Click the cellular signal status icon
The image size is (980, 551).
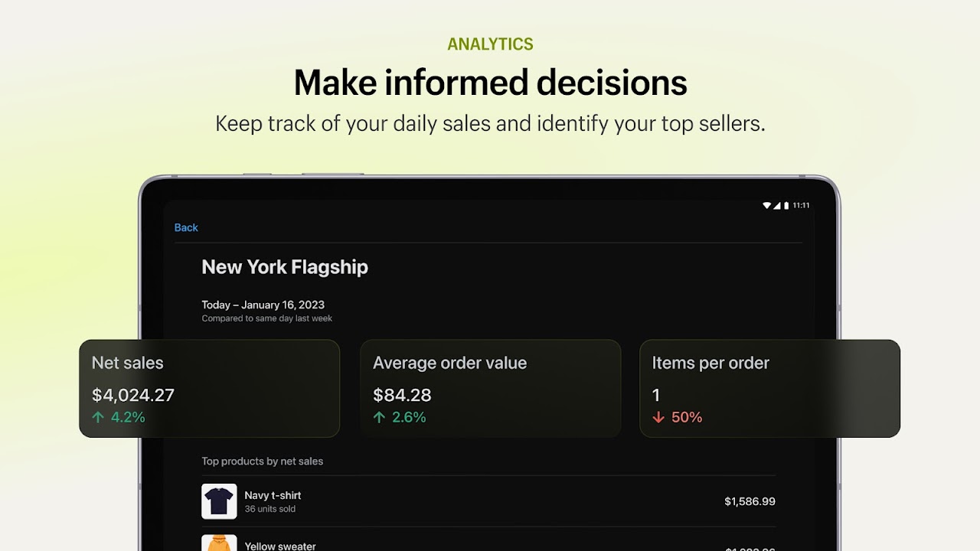coord(777,205)
